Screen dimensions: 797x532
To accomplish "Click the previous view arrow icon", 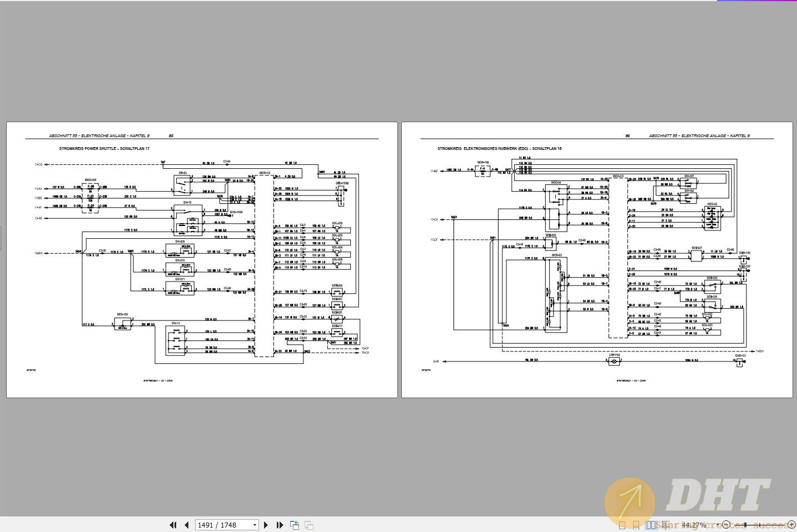I will (x=294, y=525).
